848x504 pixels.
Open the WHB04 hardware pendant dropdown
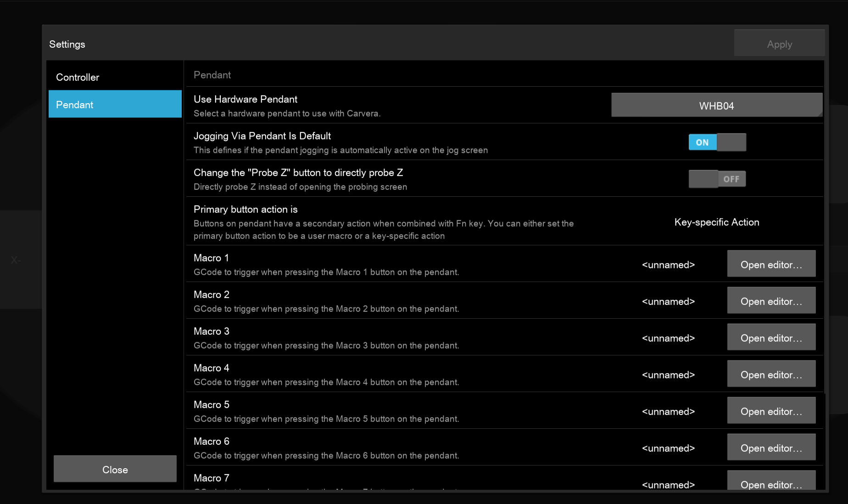[716, 105]
